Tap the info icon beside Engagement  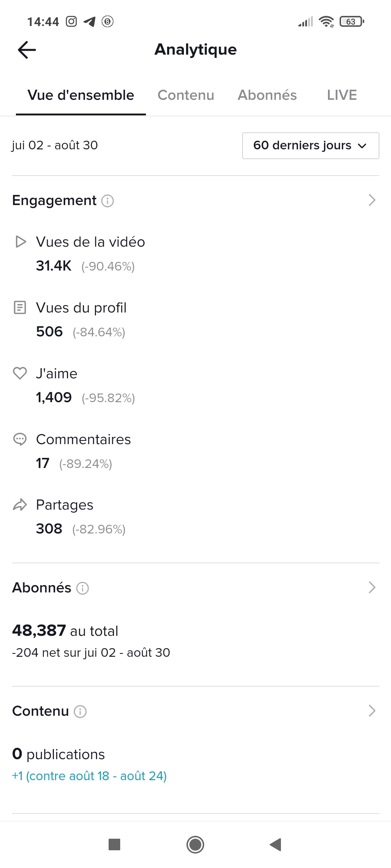[x=108, y=201]
